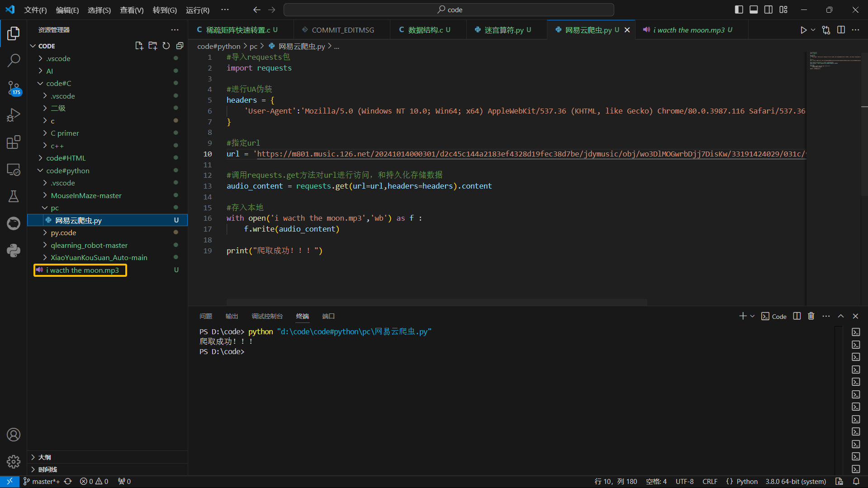Image resolution: width=868 pixels, height=488 pixels.
Task: Refresh the explorer file tree
Action: click(x=166, y=46)
